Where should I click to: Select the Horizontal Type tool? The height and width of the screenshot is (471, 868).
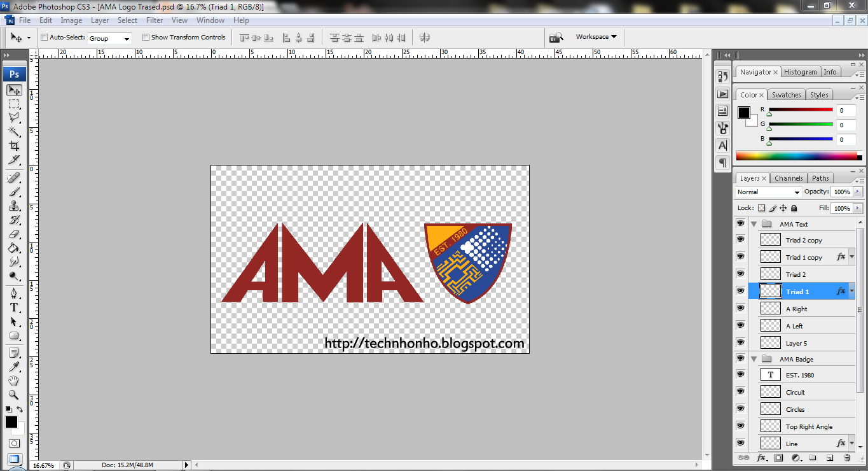[14, 306]
